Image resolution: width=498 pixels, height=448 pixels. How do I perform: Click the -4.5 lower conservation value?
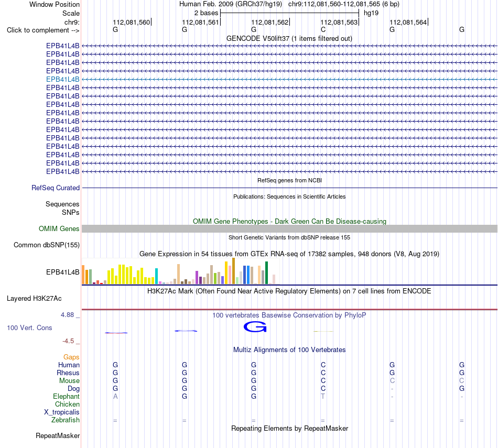click(68, 341)
